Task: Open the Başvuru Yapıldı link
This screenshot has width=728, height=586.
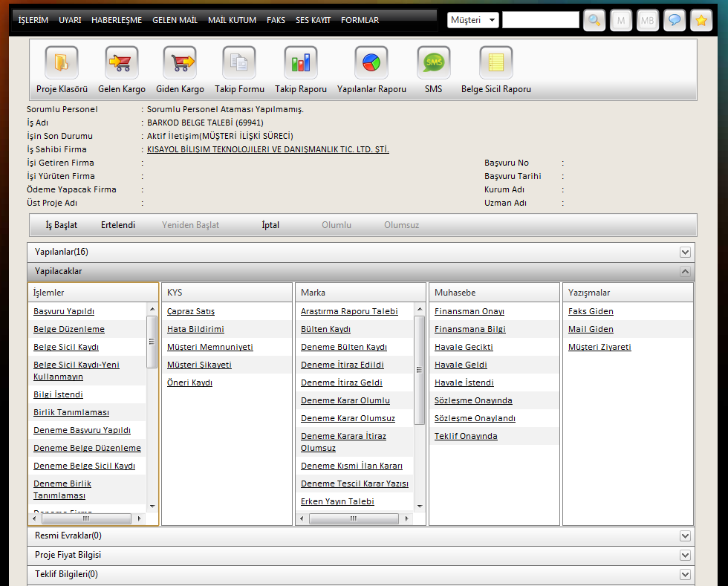Action: [x=64, y=311]
